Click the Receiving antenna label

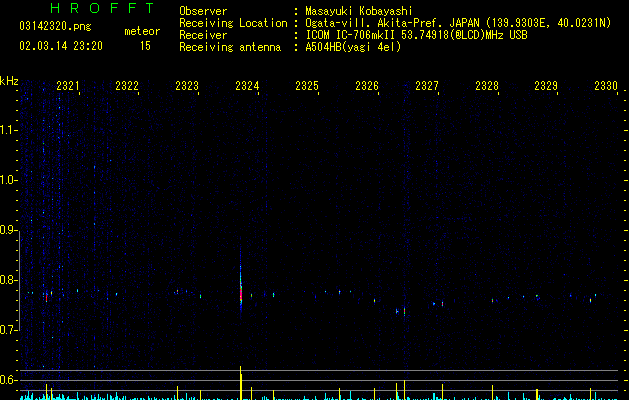tap(230, 47)
